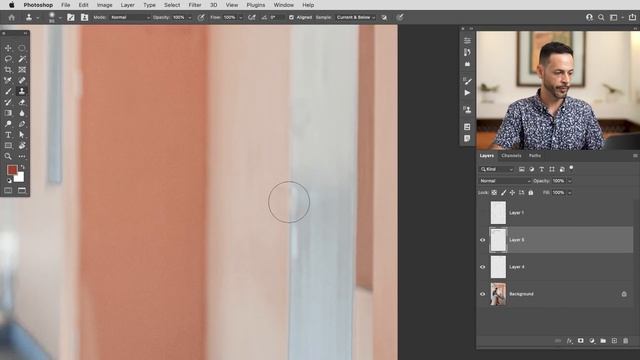
Task: Select the Crop tool
Action: tap(8, 70)
